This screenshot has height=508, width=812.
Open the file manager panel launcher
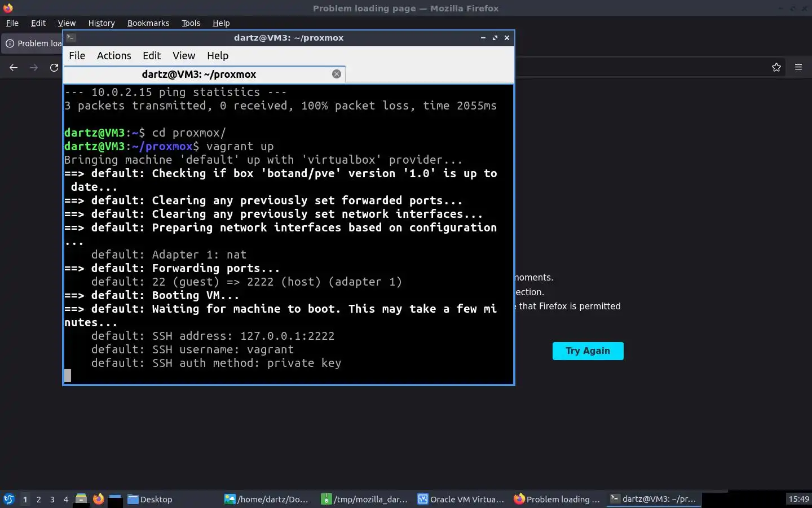81,499
